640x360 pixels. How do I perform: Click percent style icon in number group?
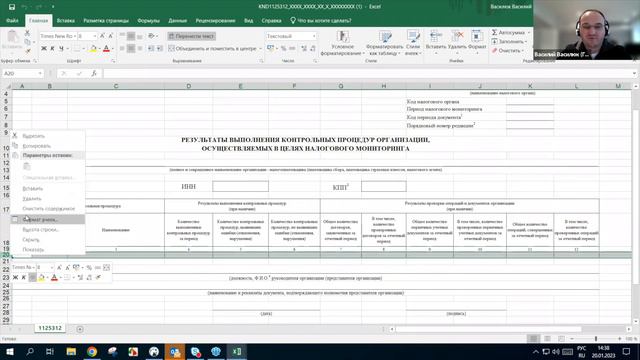coord(284,49)
